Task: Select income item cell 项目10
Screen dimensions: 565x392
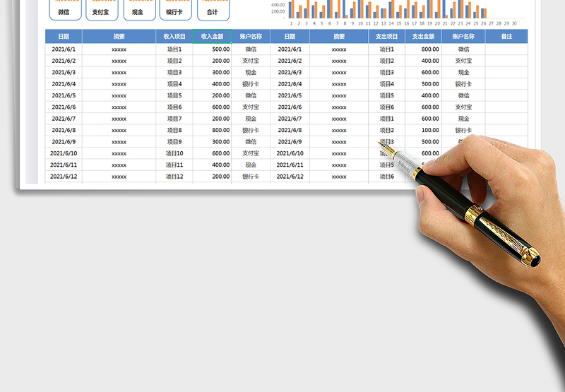Action: click(174, 153)
